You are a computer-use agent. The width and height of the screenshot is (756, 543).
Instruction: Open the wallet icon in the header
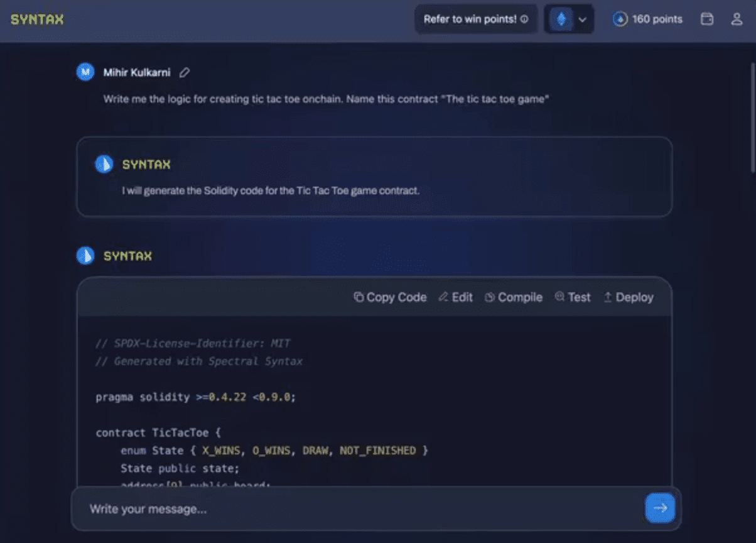(x=707, y=19)
